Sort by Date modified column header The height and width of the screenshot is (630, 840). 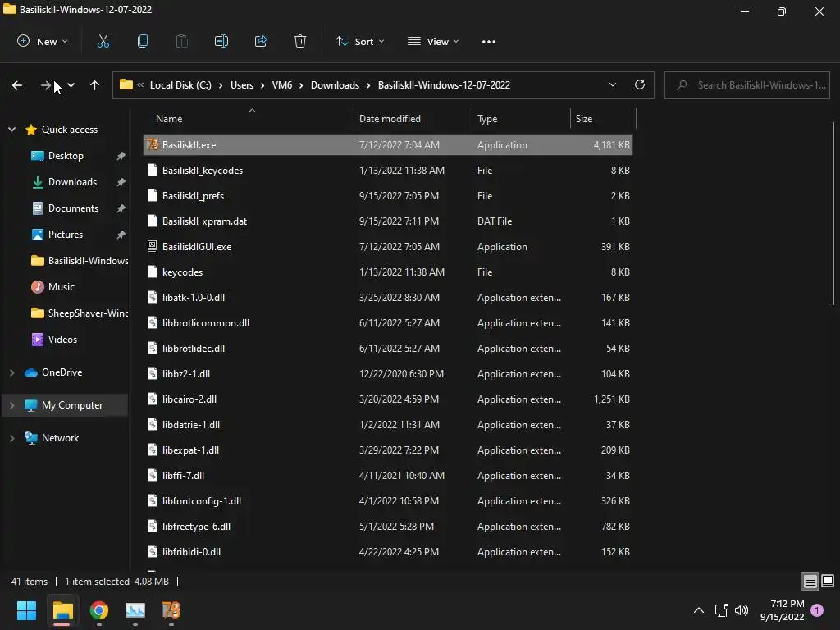pos(413,118)
